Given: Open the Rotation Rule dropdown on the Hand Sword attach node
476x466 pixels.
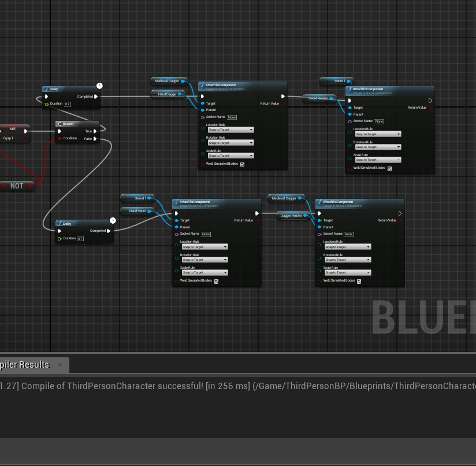Looking at the screenshot, I should click(x=205, y=260).
